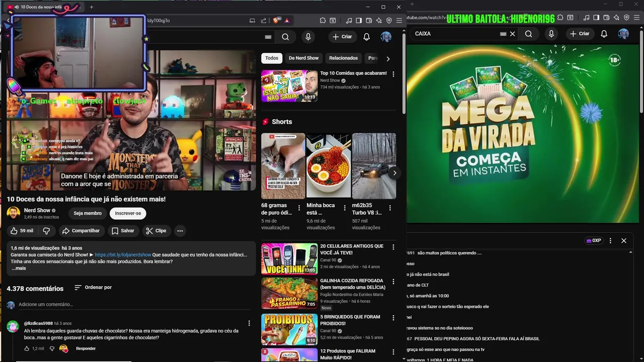Open options for GALINHA COZIDA REFOGADA video
The width and height of the screenshot is (644, 362).
coord(393,282)
